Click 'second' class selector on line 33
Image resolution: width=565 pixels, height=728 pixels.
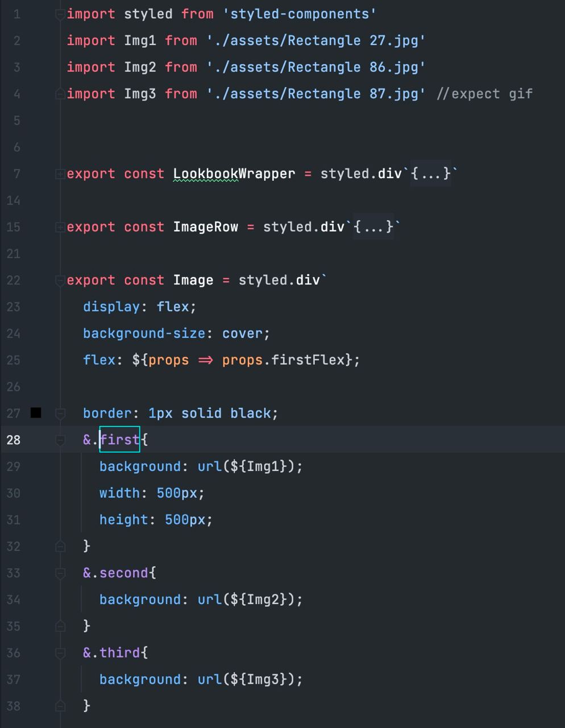pyautogui.click(x=124, y=573)
